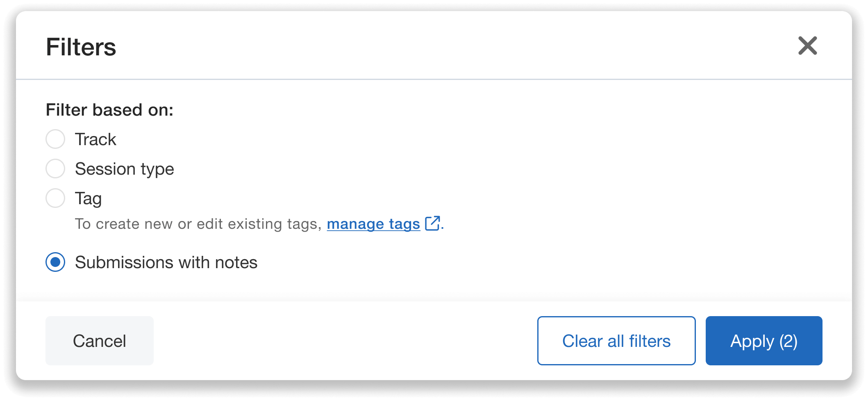Choose the Session type filter option
This screenshot has height=401, width=868.
click(55, 169)
